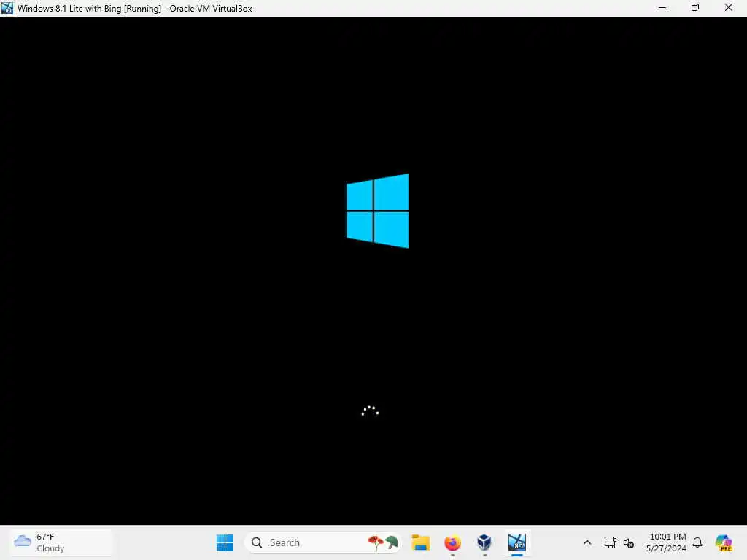Click the Windows boot logo in the VM

click(377, 211)
